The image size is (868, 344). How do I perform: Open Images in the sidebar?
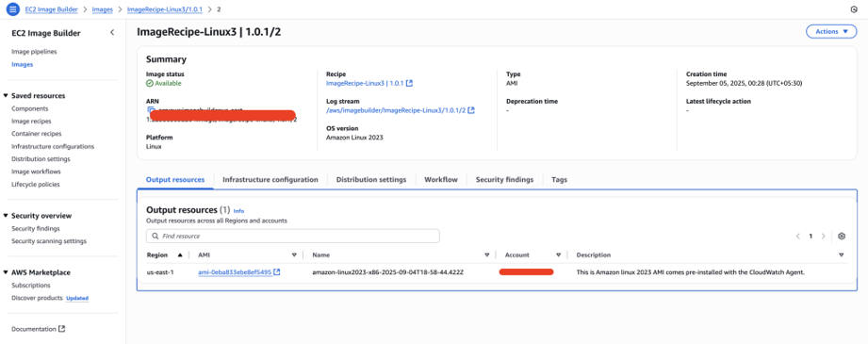[x=22, y=64]
